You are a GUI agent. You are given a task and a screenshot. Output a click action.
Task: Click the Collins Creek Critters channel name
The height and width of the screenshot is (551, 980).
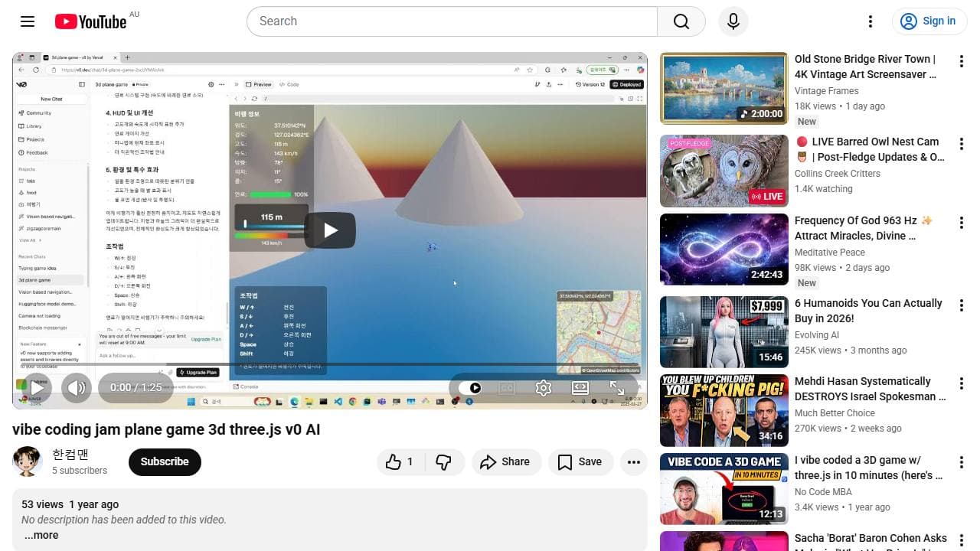tap(838, 173)
